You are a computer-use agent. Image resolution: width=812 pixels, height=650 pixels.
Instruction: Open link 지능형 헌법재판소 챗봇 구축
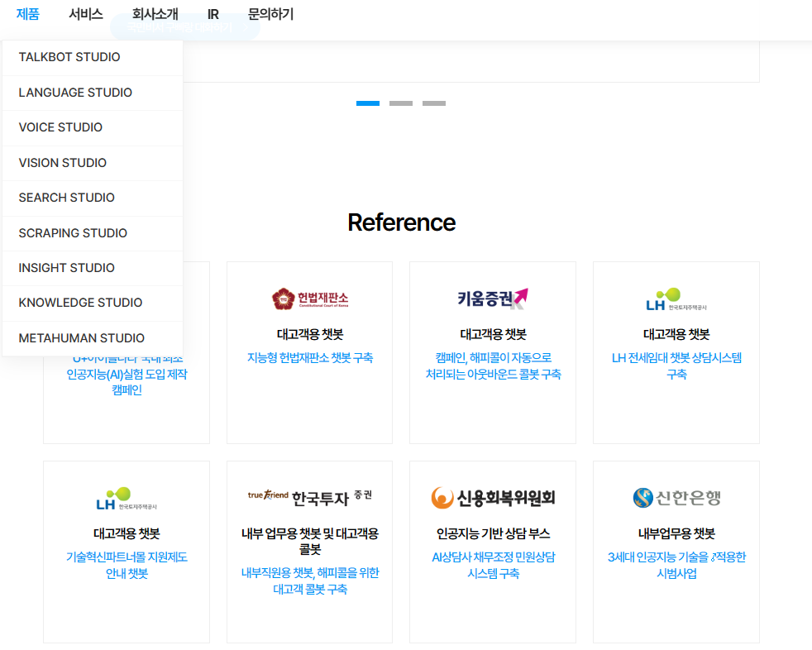coord(310,358)
